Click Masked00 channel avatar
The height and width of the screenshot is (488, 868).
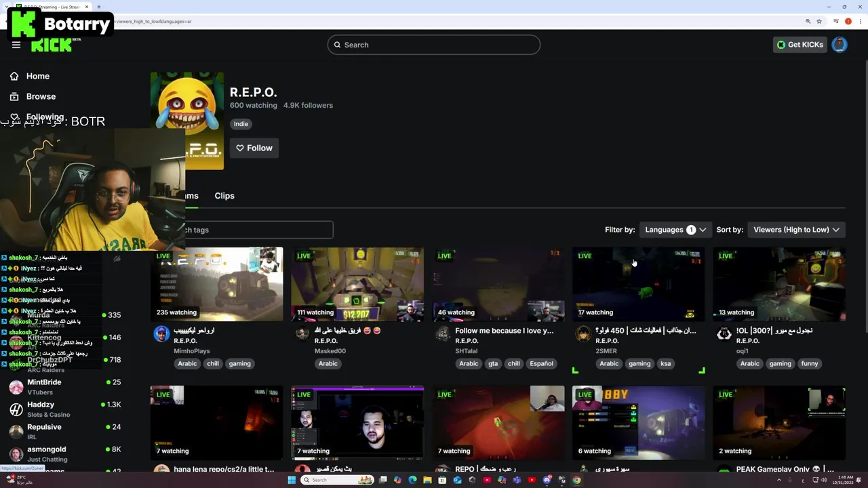tap(302, 333)
